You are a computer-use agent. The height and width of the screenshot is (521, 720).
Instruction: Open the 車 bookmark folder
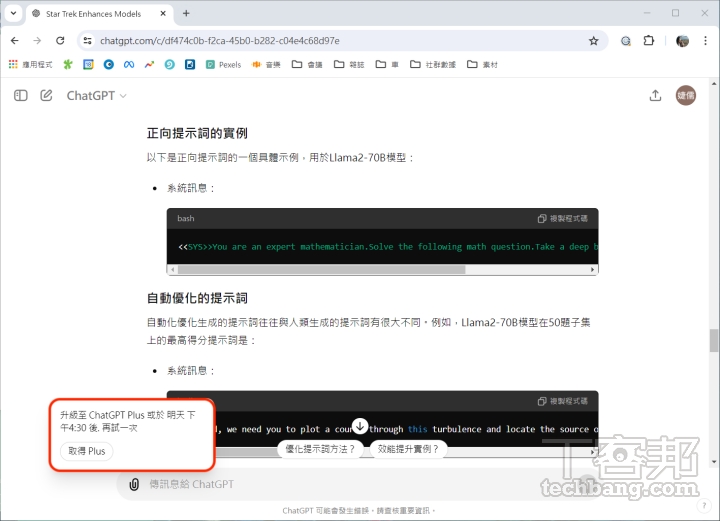pyautogui.click(x=387, y=65)
